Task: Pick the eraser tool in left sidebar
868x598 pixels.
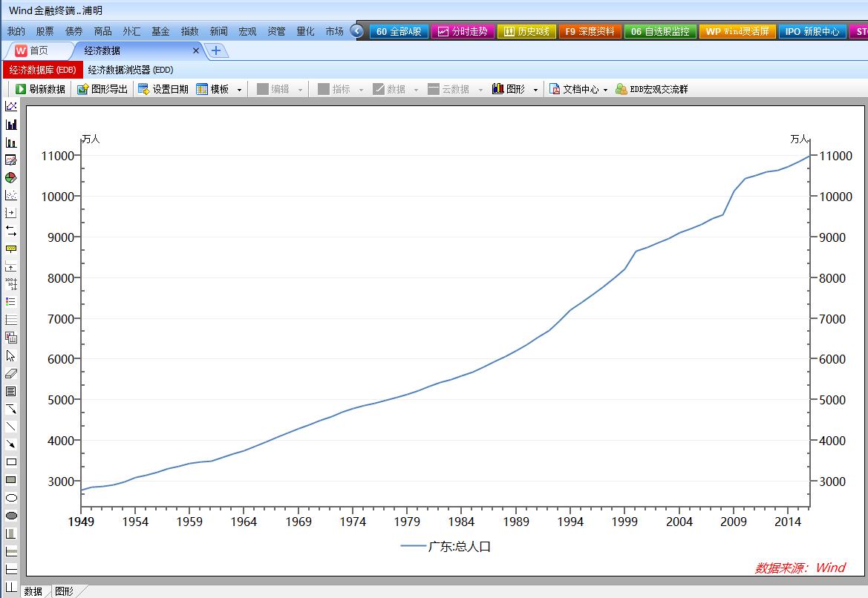Action: pos(11,374)
